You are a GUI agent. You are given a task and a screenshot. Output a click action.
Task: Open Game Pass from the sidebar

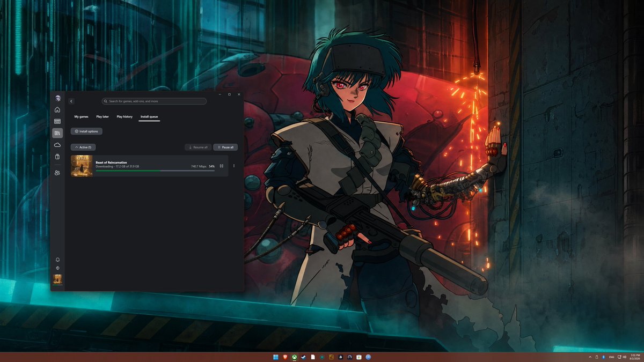57,121
